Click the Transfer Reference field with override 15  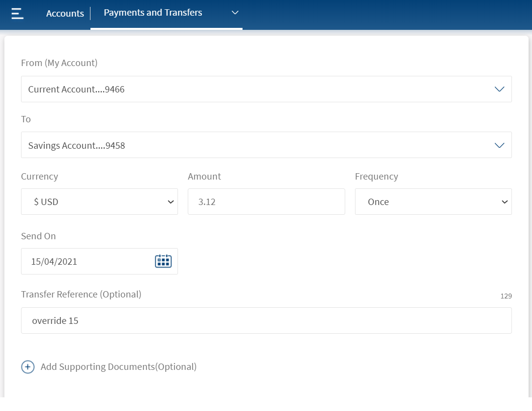coord(266,320)
